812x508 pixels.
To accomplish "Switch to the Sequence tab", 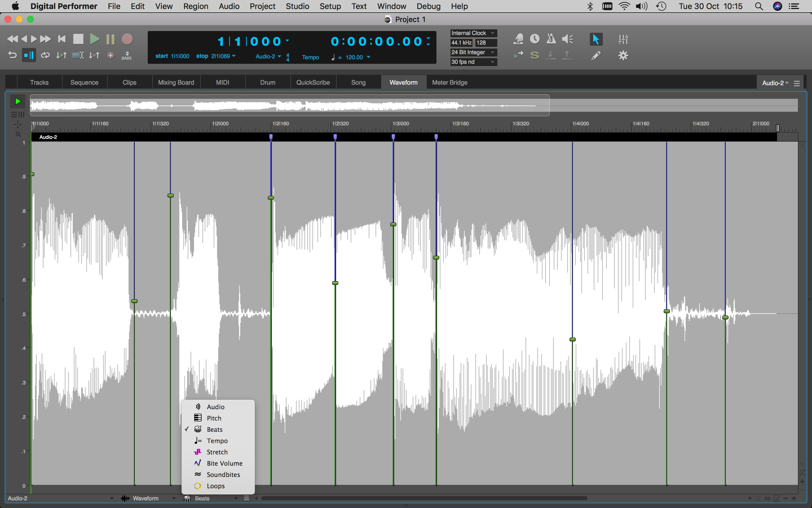I will 85,83.
